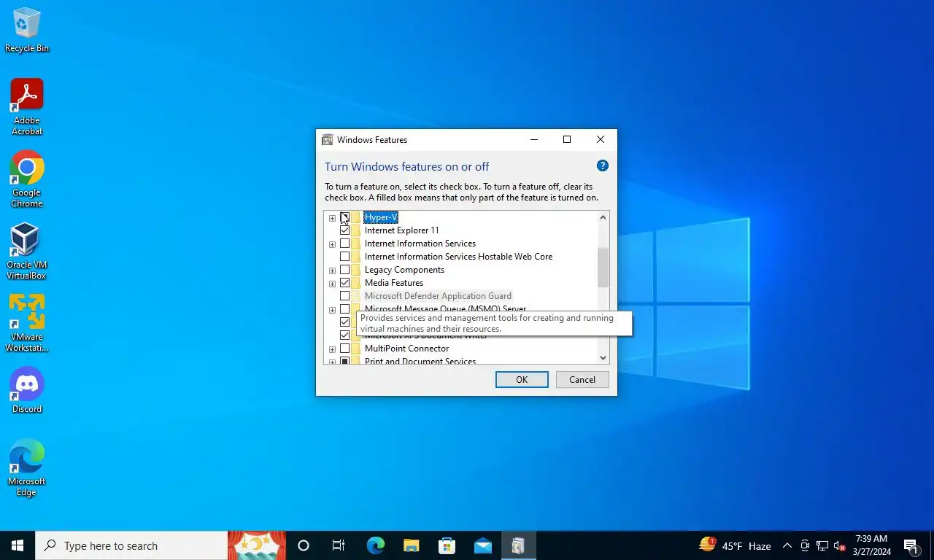Toggle the Microsoft XPS Document Writer checkbox
Viewport: 934px width, 560px height.
345,335
